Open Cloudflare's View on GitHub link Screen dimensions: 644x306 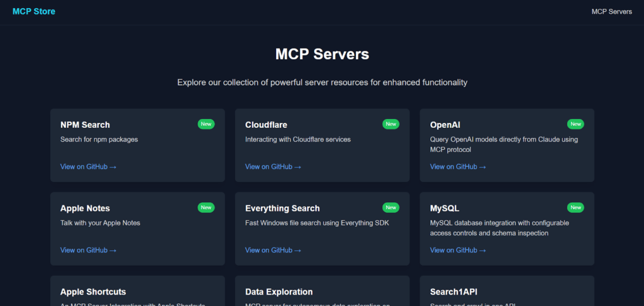pos(273,167)
